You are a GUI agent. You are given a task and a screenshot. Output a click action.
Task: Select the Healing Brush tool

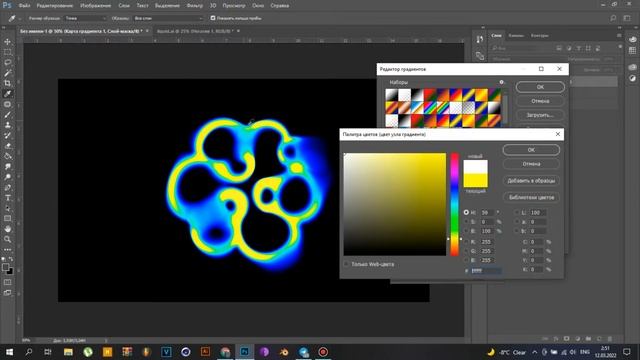click(x=7, y=104)
